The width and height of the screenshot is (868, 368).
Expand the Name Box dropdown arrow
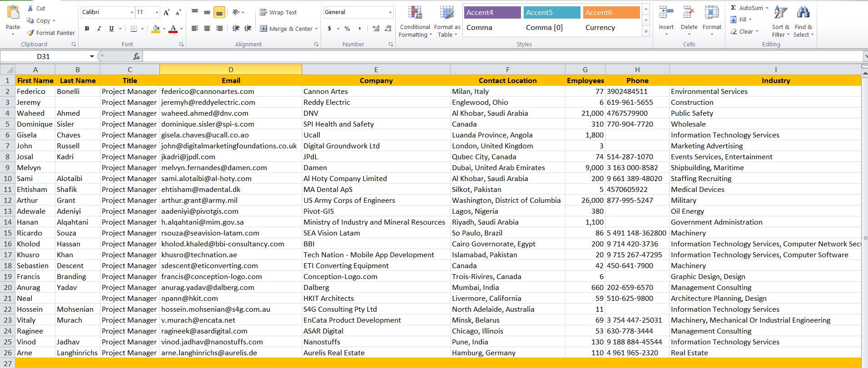[92, 56]
